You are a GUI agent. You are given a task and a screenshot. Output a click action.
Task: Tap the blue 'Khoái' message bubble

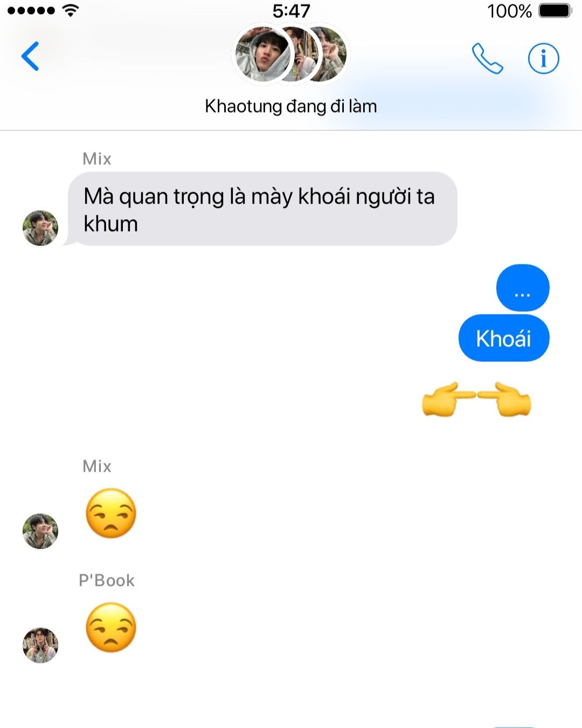click(504, 339)
